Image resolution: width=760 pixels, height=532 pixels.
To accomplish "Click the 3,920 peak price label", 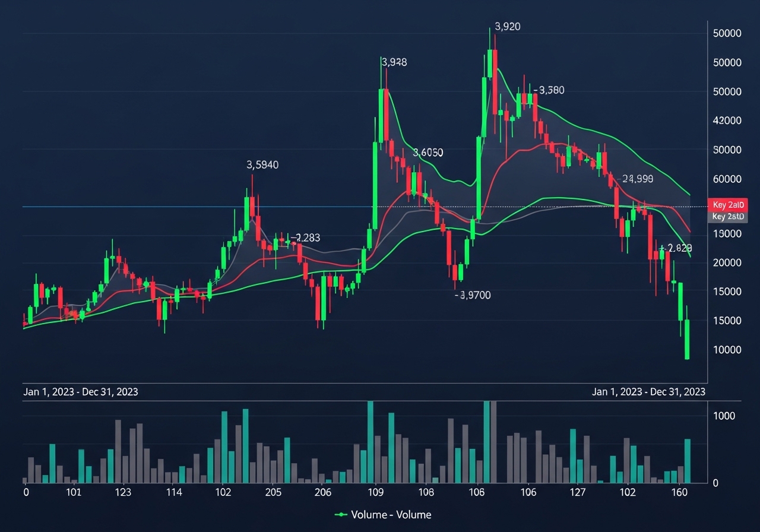I will 508,27.
